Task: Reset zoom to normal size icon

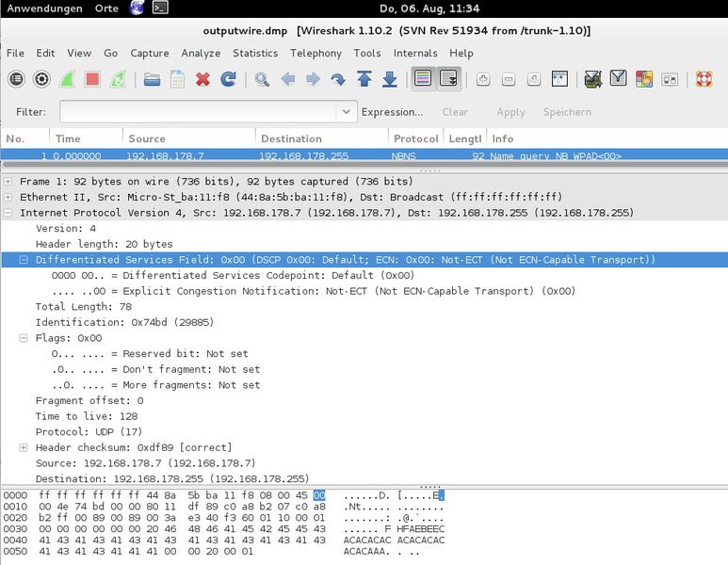Action: coord(534,79)
